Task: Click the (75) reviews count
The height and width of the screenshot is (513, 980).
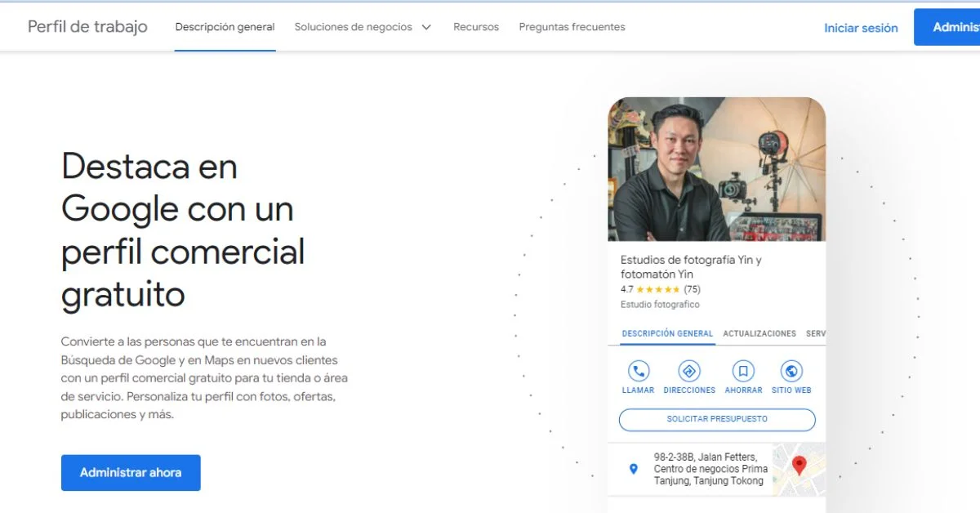Action: pyautogui.click(x=692, y=289)
